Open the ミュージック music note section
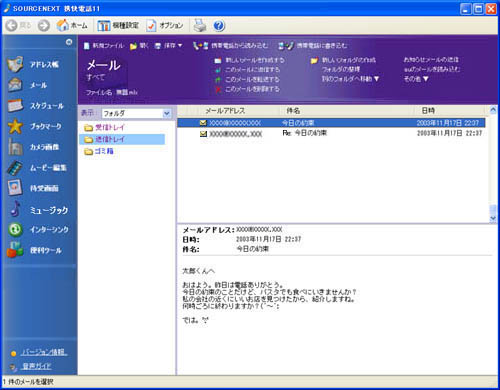Screen dimensions: 500x390 (38, 210)
